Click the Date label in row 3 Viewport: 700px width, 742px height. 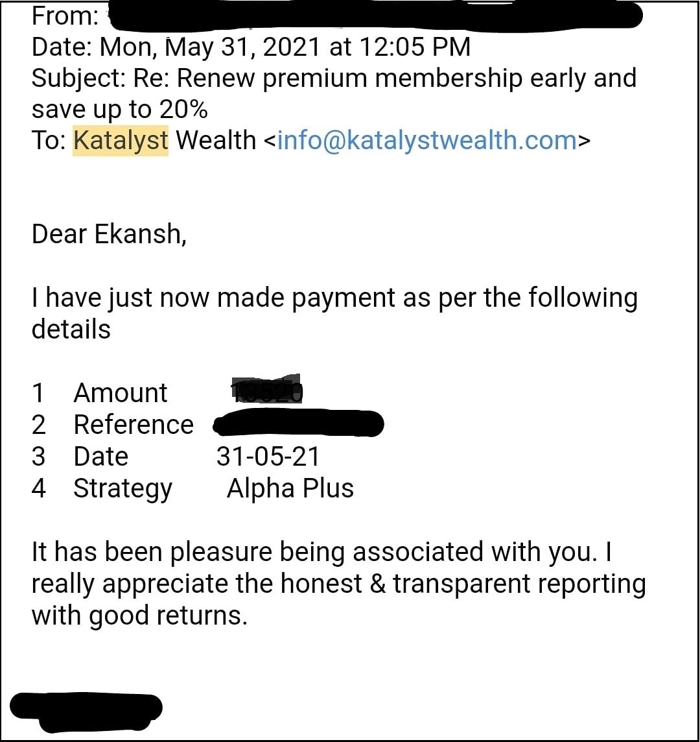tap(100, 457)
